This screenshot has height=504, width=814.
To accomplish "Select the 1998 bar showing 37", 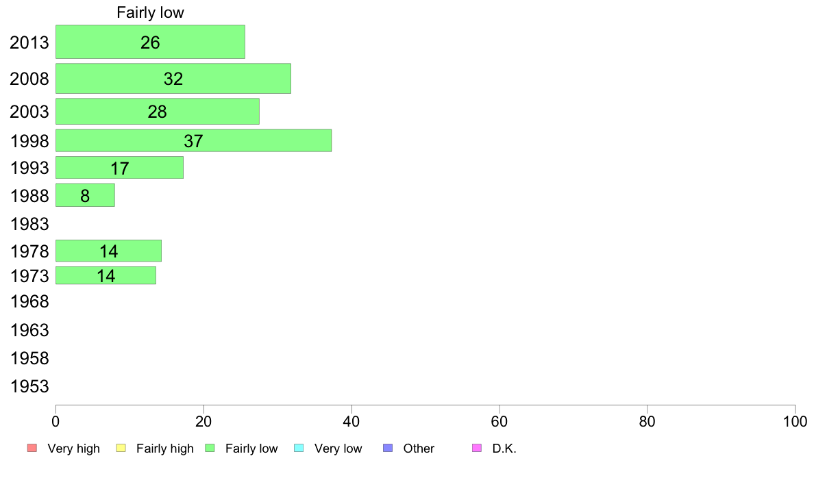I will tap(194, 140).
